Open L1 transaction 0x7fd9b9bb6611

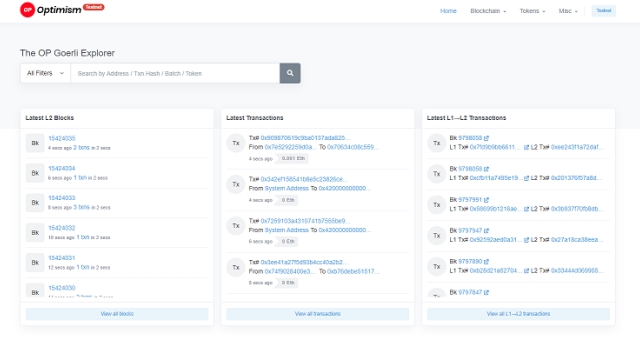point(495,147)
